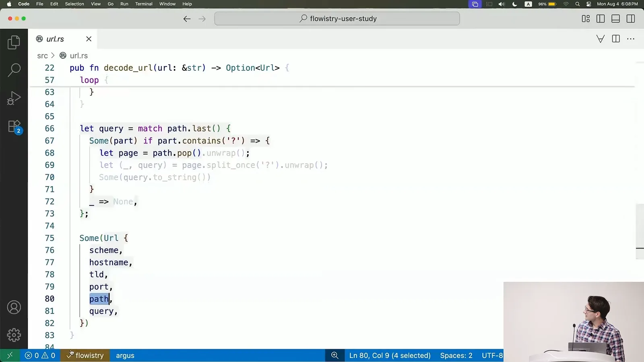Open the errors and warnings status item
This screenshot has width=644, height=362.
click(40, 355)
